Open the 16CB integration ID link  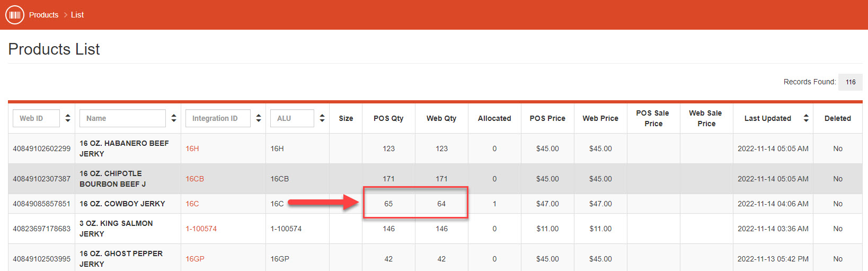coord(194,179)
